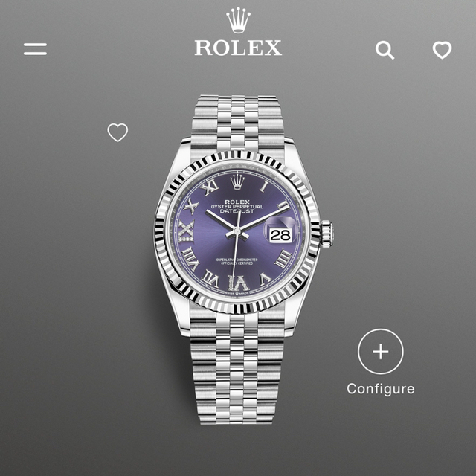Click the Roman numeral III on dial
Image resolution: width=476 pixels, height=476 pixels.
(x=283, y=259)
